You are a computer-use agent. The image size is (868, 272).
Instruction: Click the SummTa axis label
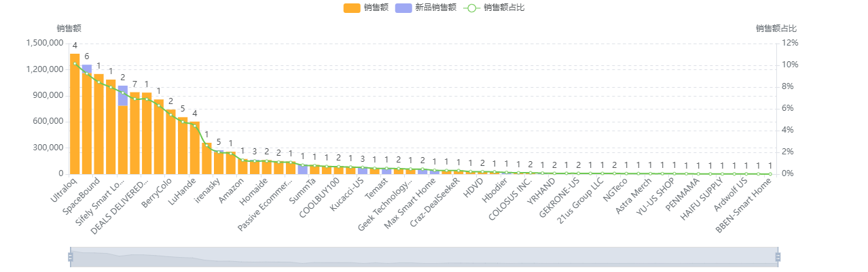coord(302,191)
